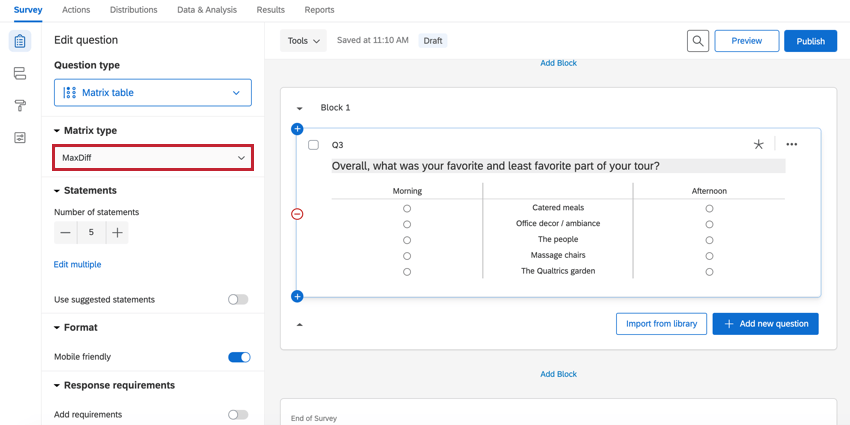Switch to the Distributions tab

click(x=133, y=10)
